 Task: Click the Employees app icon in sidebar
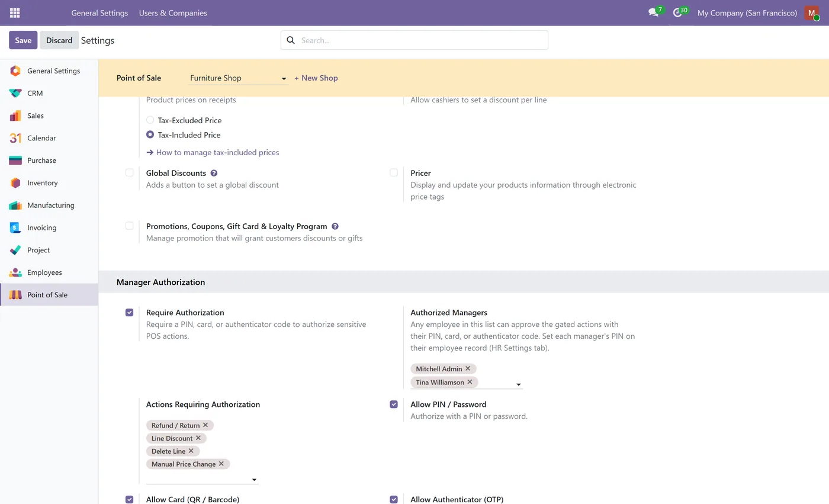pyautogui.click(x=15, y=272)
